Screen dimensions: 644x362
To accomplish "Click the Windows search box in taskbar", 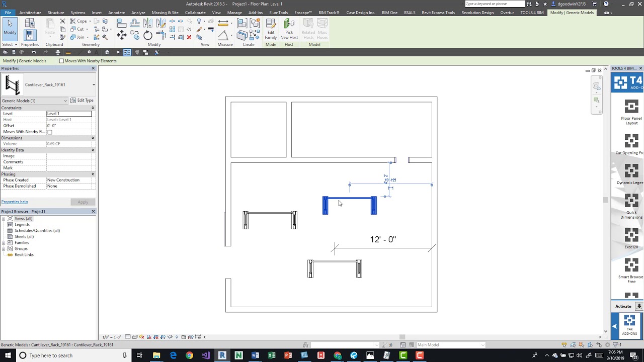I will click(72, 355).
